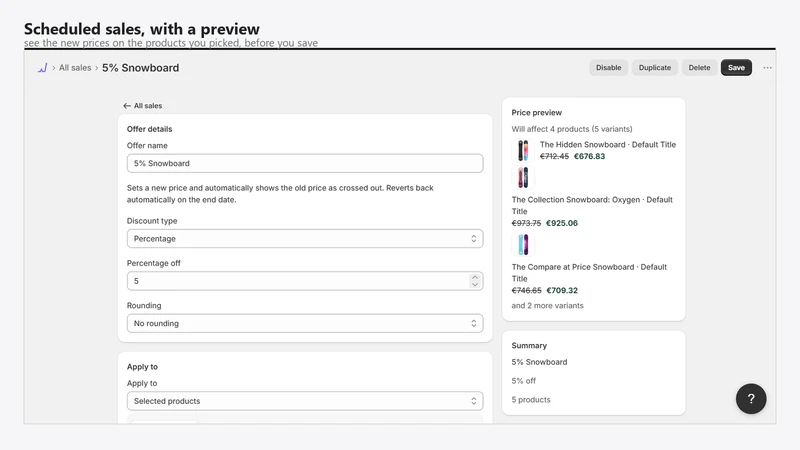The width and height of the screenshot is (800, 450).
Task: Click The Hidden Snowboard product title
Action: (x=608, y=144)
